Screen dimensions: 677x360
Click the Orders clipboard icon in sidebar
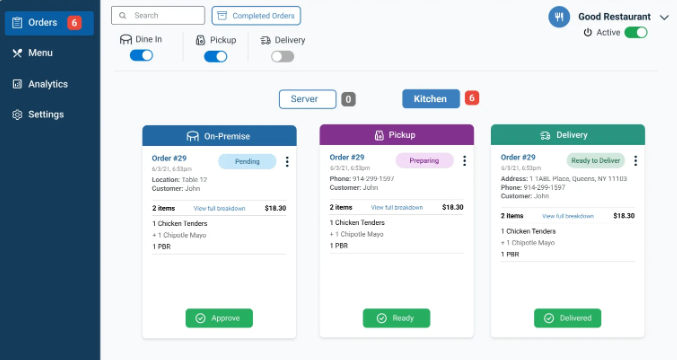point(17,23)
